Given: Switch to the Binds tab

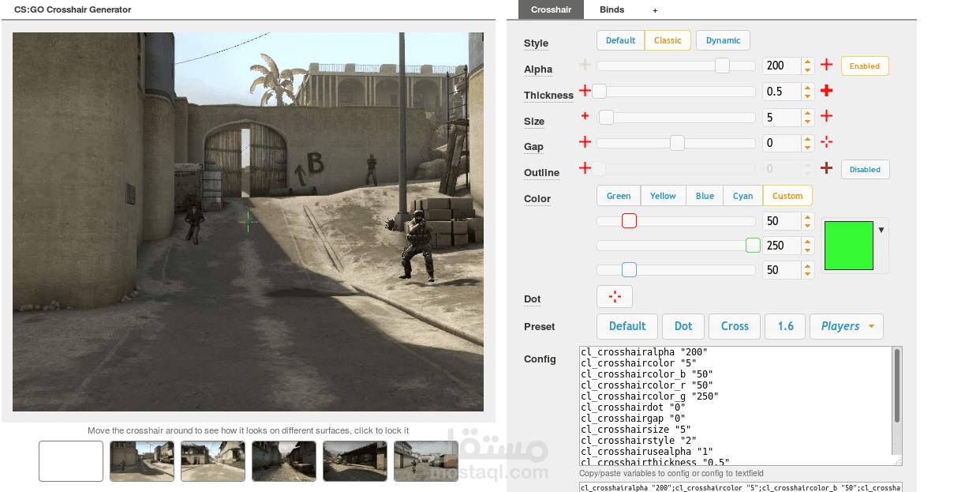Looking at the screenshot, I should click(612, 9).
